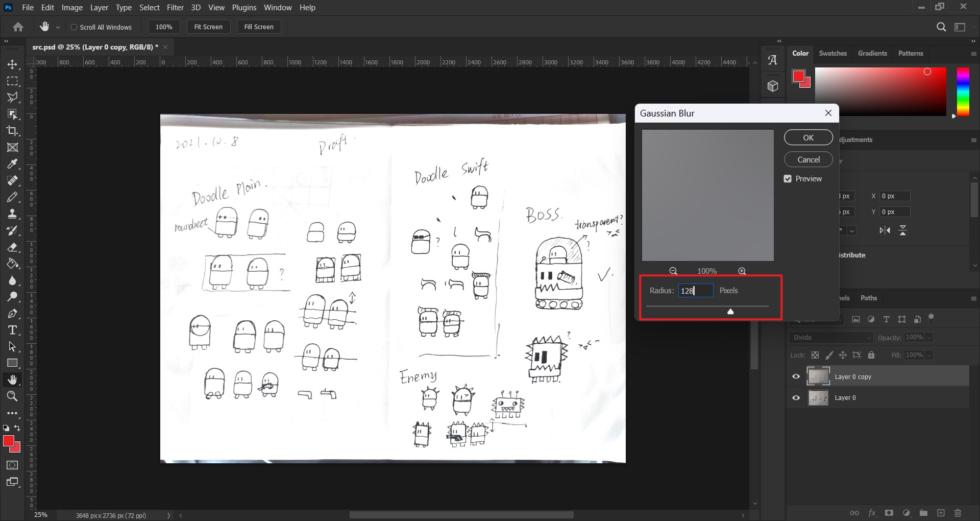The height and width of the screenshot is (521, 980).
Task: Click OK in Gaussian Blur dialog
Action: 808,138
